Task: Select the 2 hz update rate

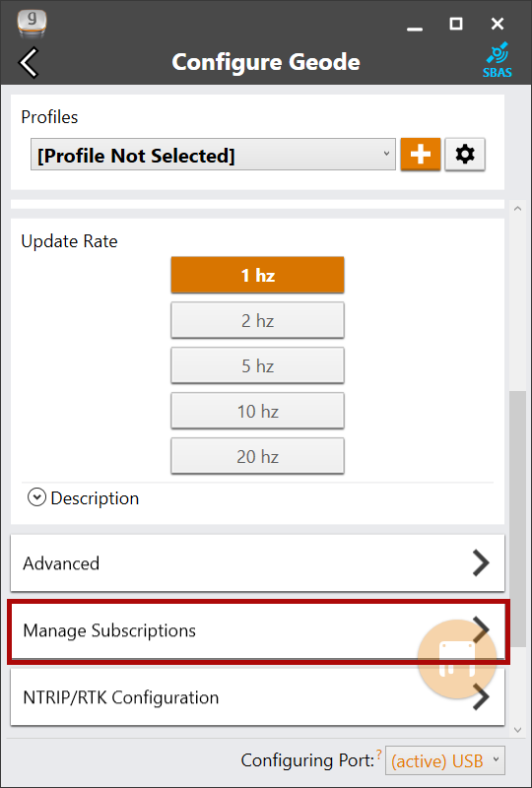Action: (257, 320)
